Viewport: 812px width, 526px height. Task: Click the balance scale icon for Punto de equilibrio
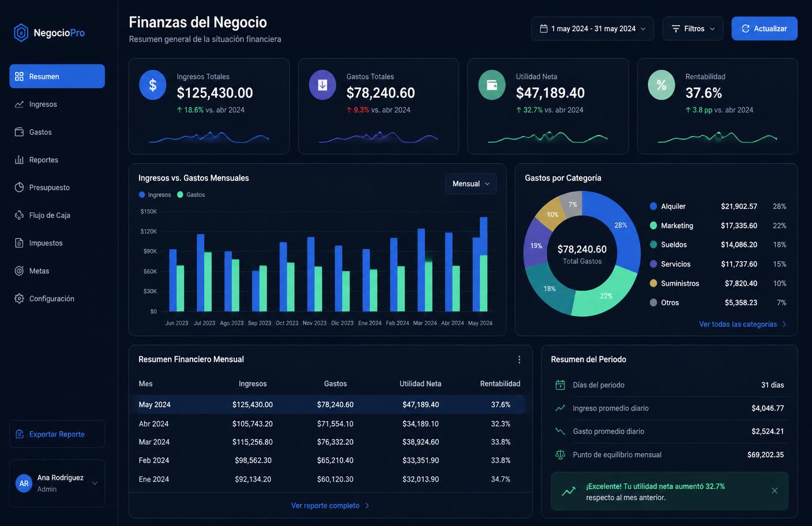coord(560,454)
